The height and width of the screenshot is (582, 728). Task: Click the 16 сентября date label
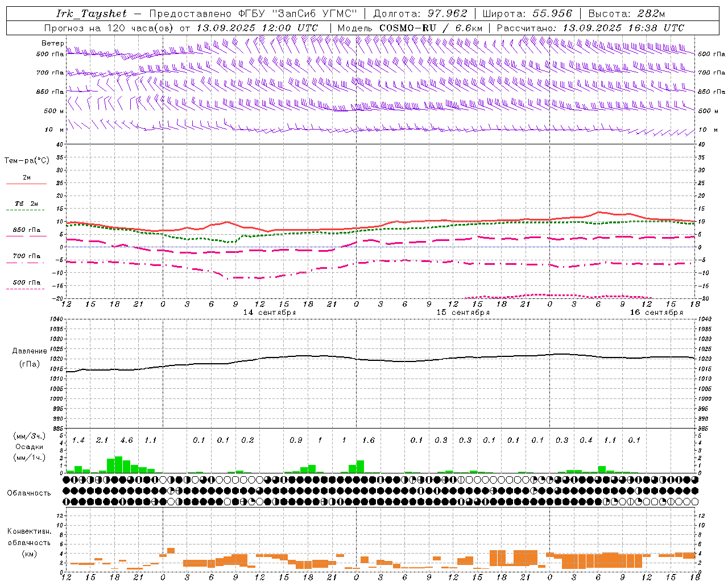(656, 313)
